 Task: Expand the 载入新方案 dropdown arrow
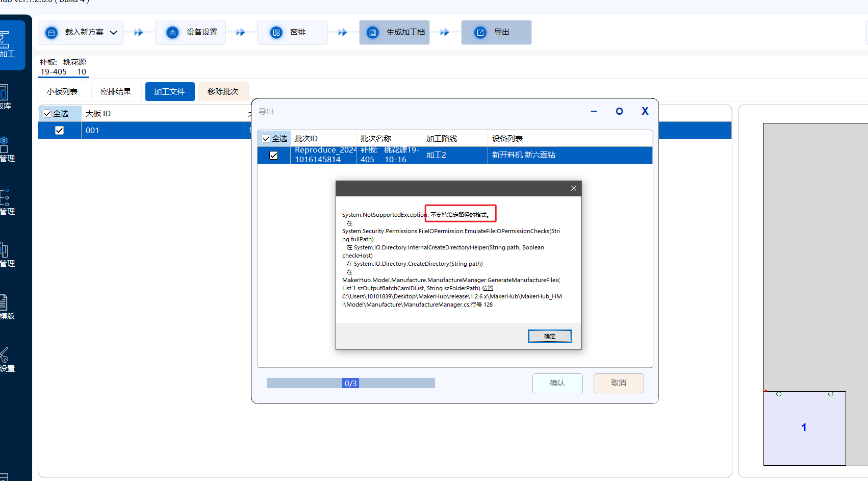[114, 33]
